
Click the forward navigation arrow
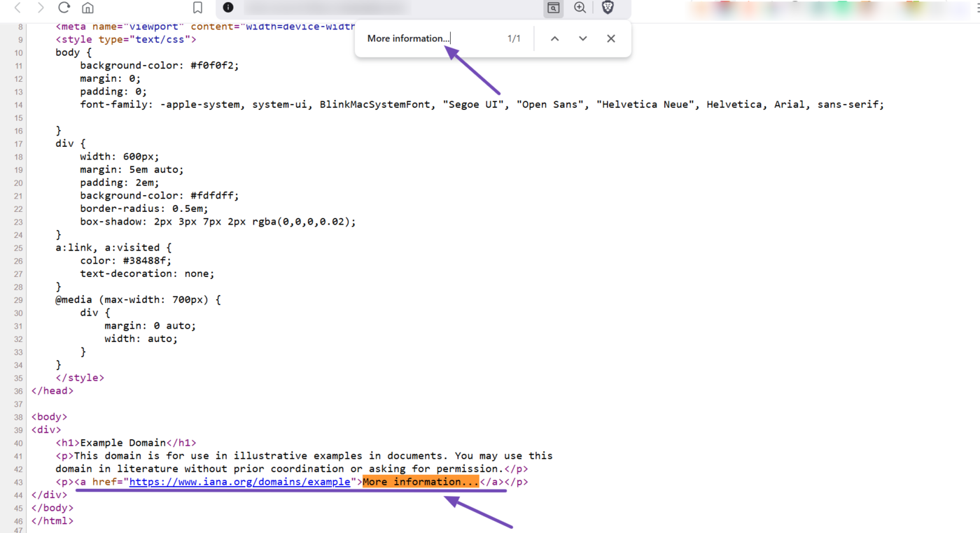[41, 8]
